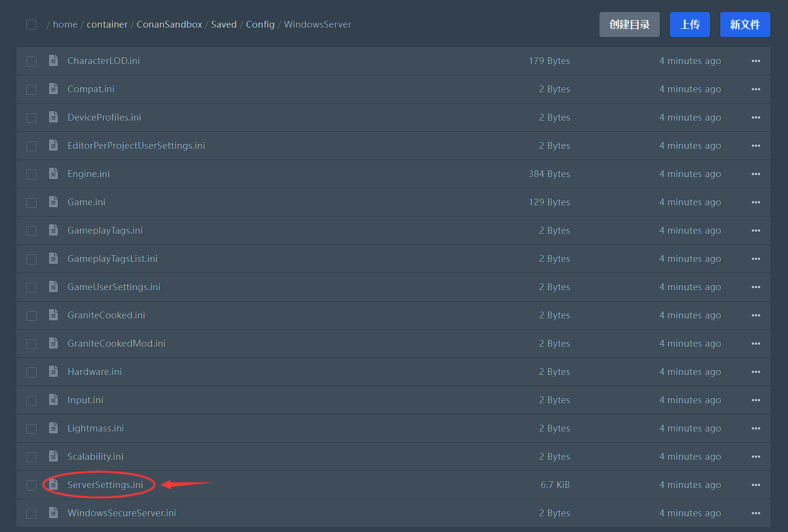788x532 pixels.
Task: Click the file icon of GraniteCooked.ini
Action: (x=53, y=315)
